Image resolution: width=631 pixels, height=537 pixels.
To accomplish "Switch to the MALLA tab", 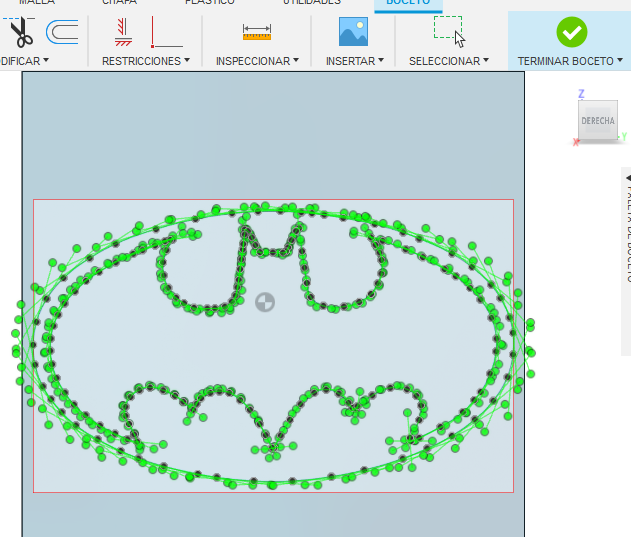I will (x=37, y=2).
